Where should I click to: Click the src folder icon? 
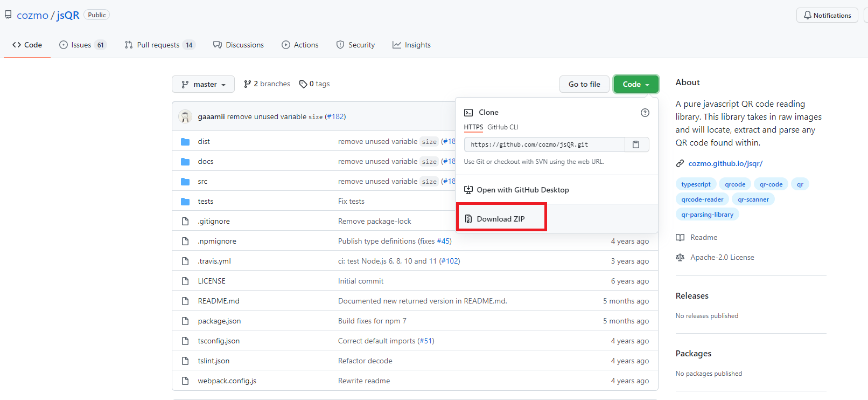[185, 182]
